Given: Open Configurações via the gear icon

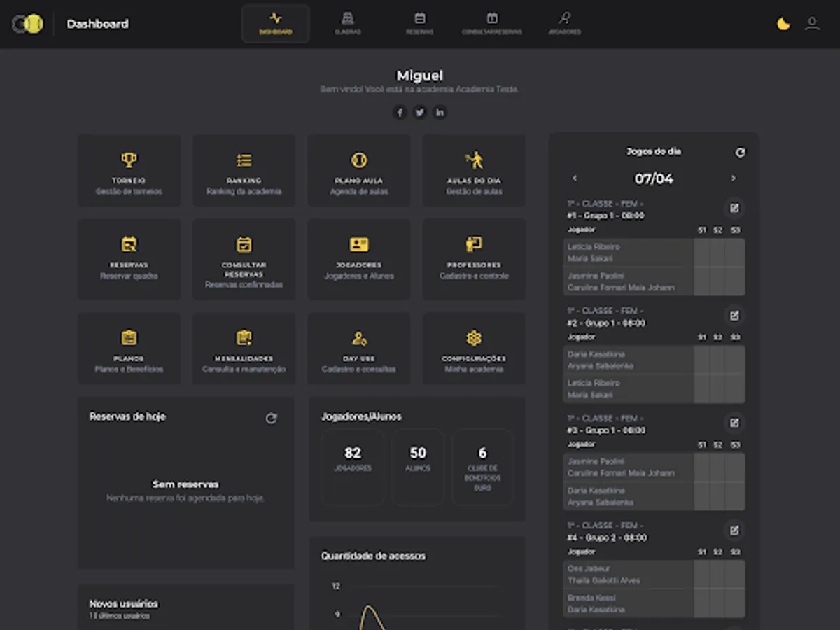Looking at the screenshot, I should (473, 338).
